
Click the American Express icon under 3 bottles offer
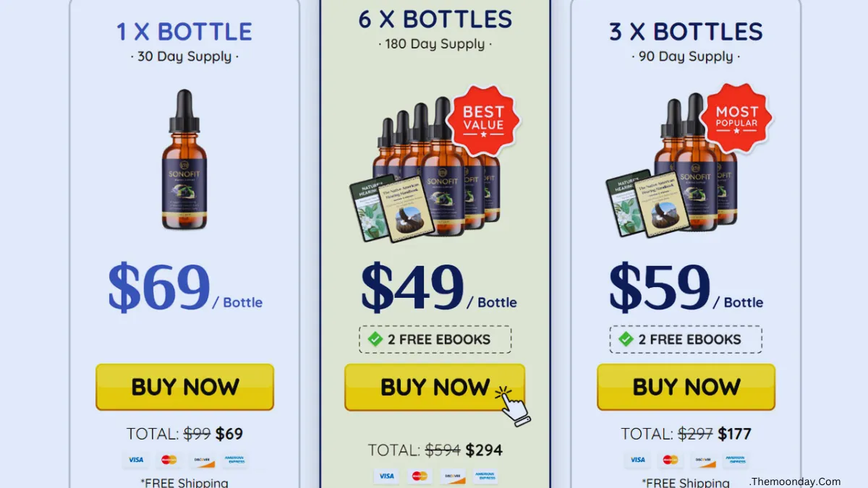pyautogui.click(x=737, y=460)
